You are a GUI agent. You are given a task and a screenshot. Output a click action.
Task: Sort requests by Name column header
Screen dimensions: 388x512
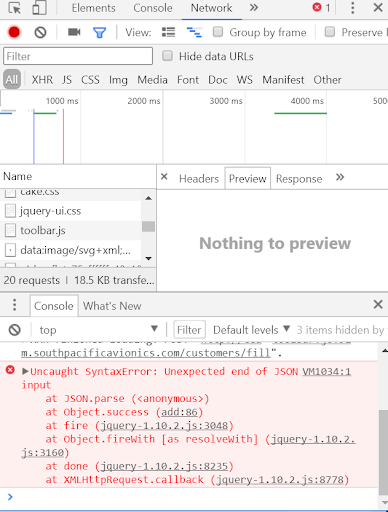78,176
